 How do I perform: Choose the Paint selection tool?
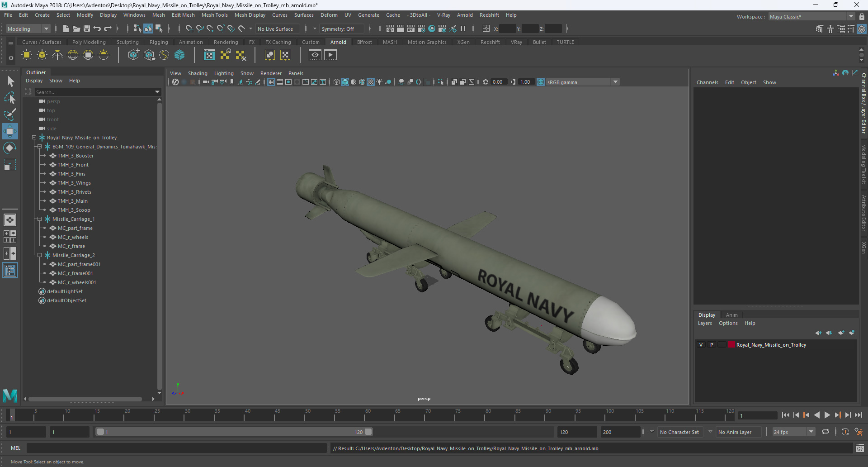(10, 114)
